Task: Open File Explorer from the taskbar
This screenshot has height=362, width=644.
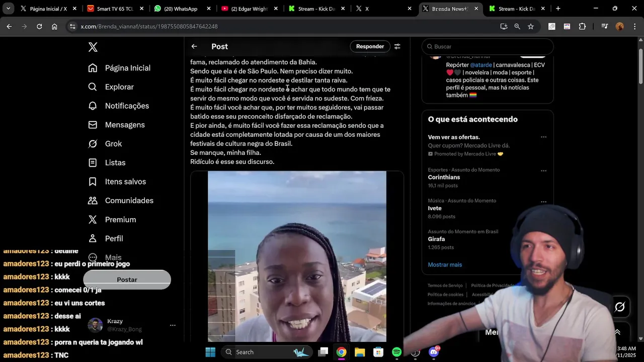Action: click(360, 352)
